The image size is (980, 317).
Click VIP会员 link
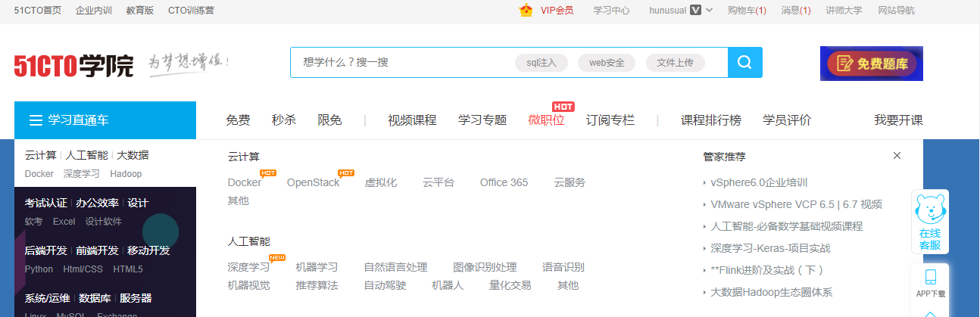[x=557, y=11]
